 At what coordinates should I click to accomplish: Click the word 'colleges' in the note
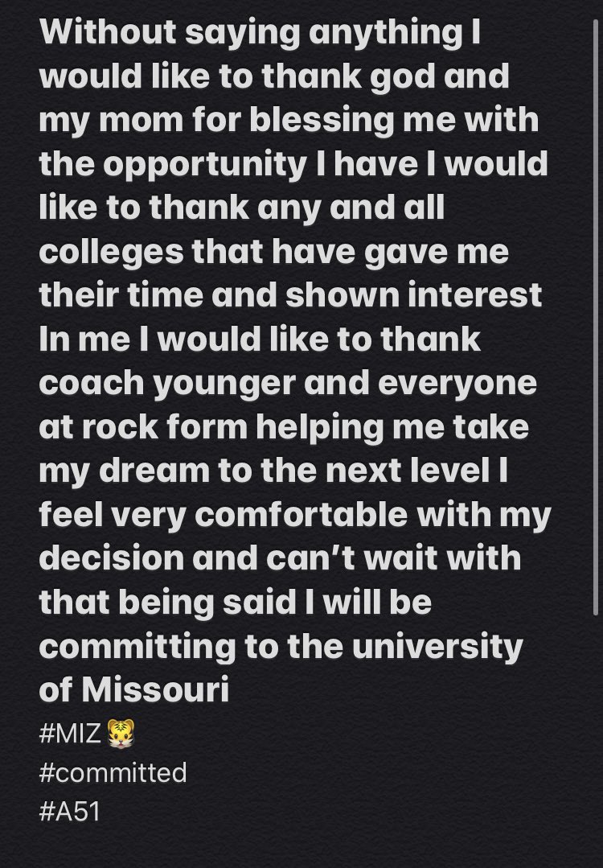[x=111, y=253]
